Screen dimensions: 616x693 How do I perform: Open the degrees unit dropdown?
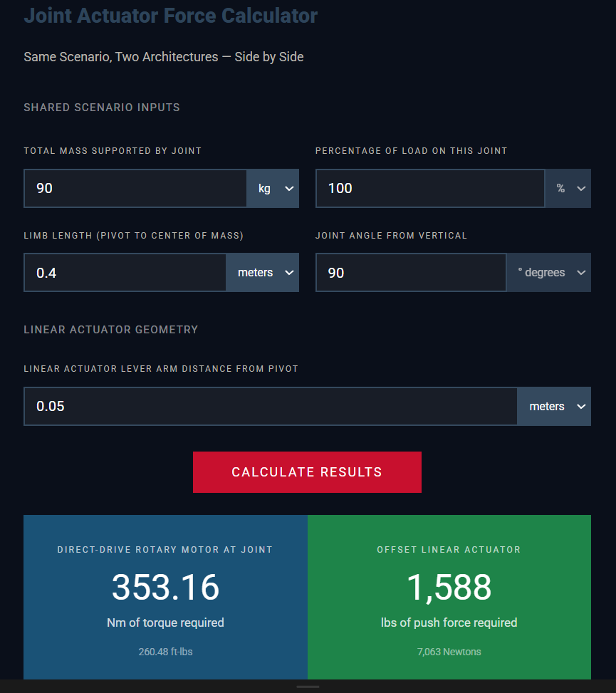click(x=549, y=273)
